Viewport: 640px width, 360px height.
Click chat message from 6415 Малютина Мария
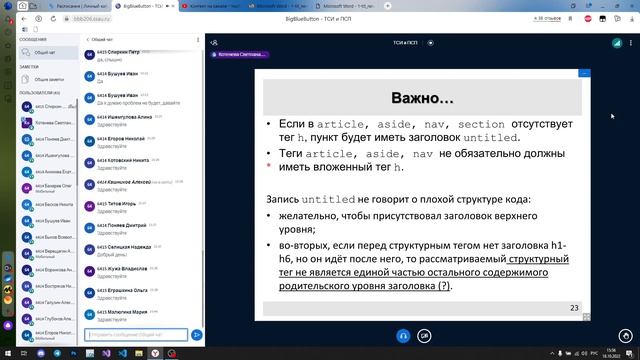(141, 315)
